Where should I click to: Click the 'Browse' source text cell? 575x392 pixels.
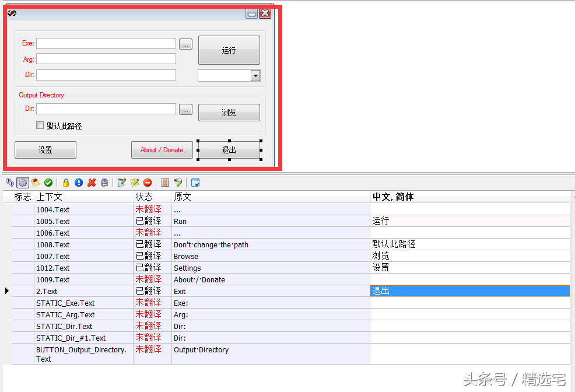pos(271,256)
